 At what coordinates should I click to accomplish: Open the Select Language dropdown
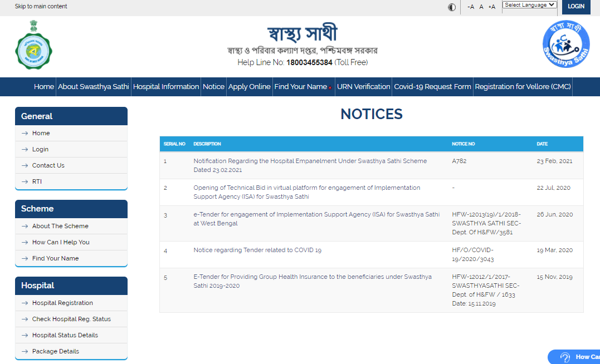click(x=529, y=5)
